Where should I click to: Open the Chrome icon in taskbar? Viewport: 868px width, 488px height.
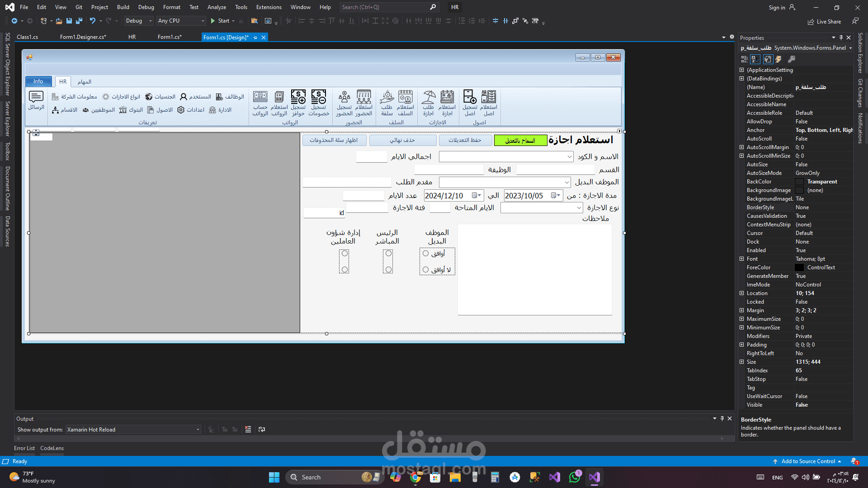415,477
